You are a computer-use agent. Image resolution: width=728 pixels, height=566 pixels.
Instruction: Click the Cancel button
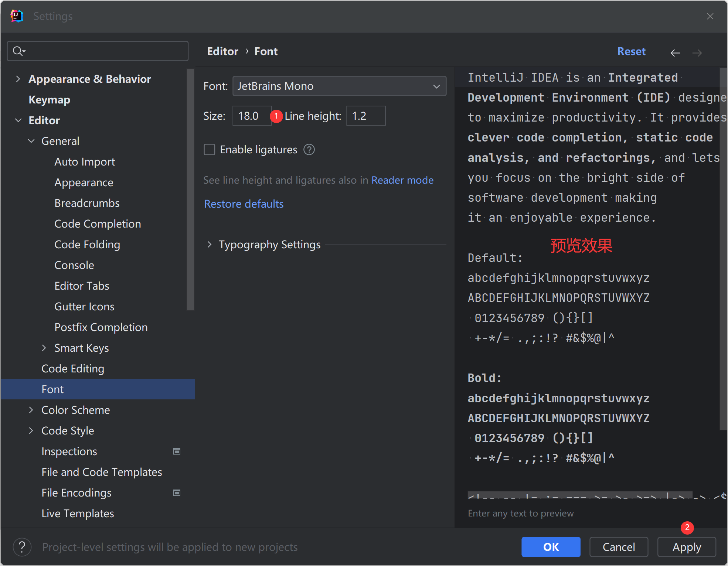click(x=619, y=547)
